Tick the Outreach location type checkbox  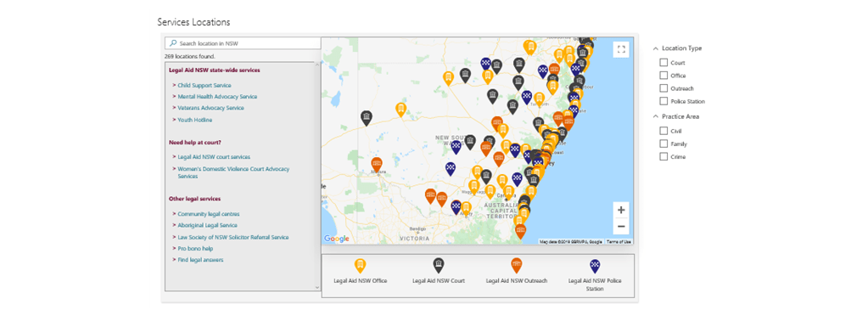(x=664, y=88)
